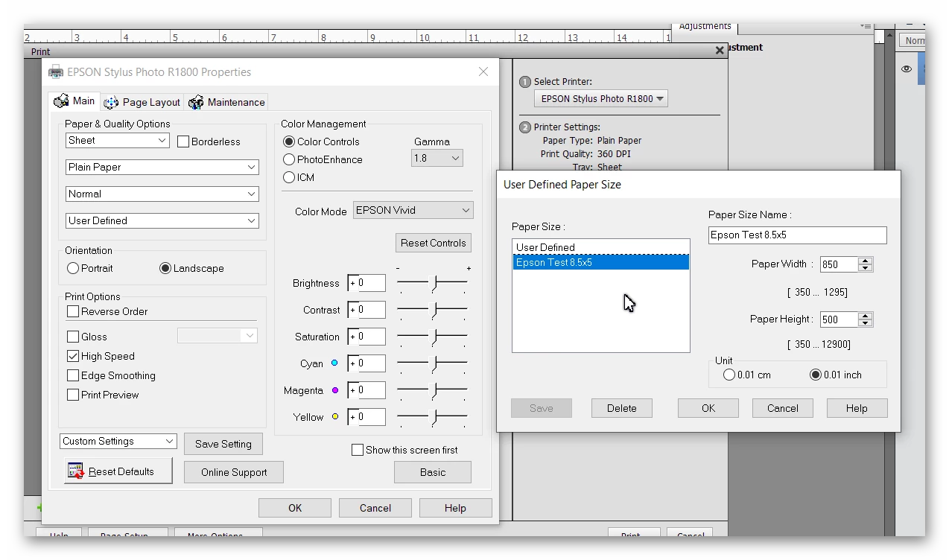Choose the Color Controls radio option
Viewport: 949px width, 560px height.
pyautogui.click(x=289, y=141)
